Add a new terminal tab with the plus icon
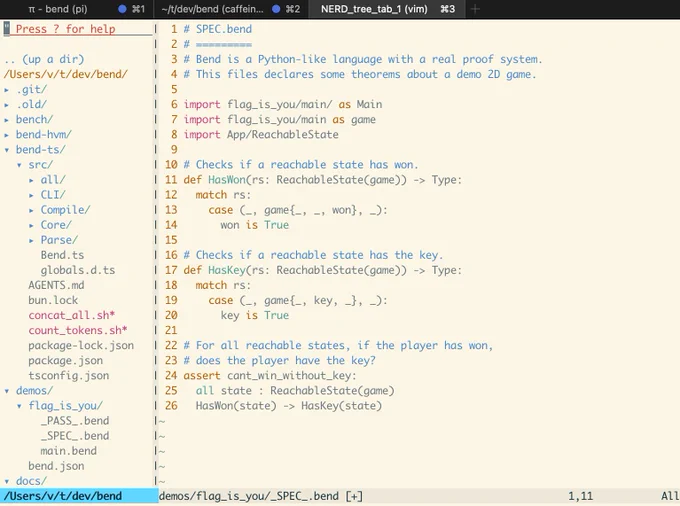The image size is (680, 506). pos(475,9)
